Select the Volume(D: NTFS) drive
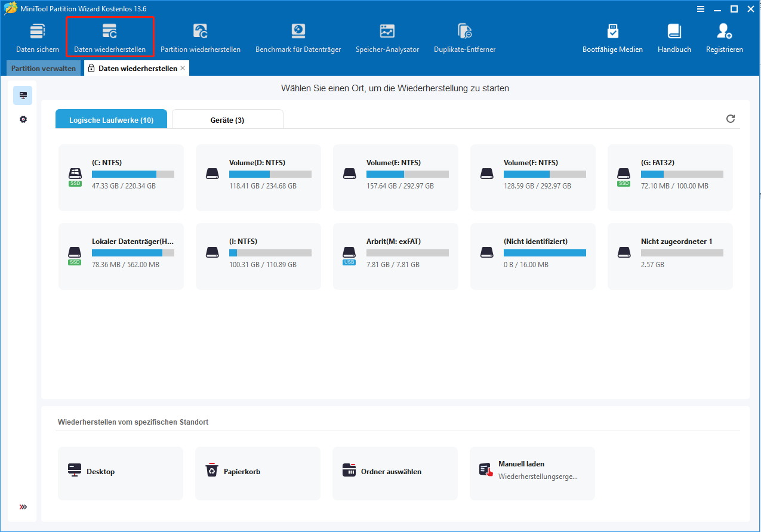Viewport: 761px width, 532px height. pos(258,178)
